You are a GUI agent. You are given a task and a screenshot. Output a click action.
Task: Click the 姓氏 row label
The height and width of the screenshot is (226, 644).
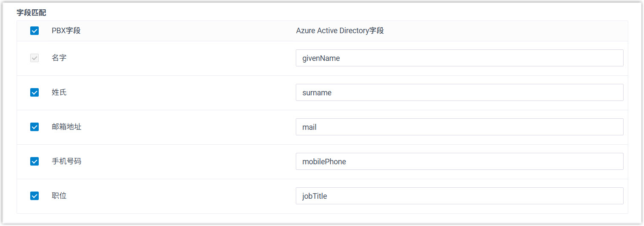[59, 92]
